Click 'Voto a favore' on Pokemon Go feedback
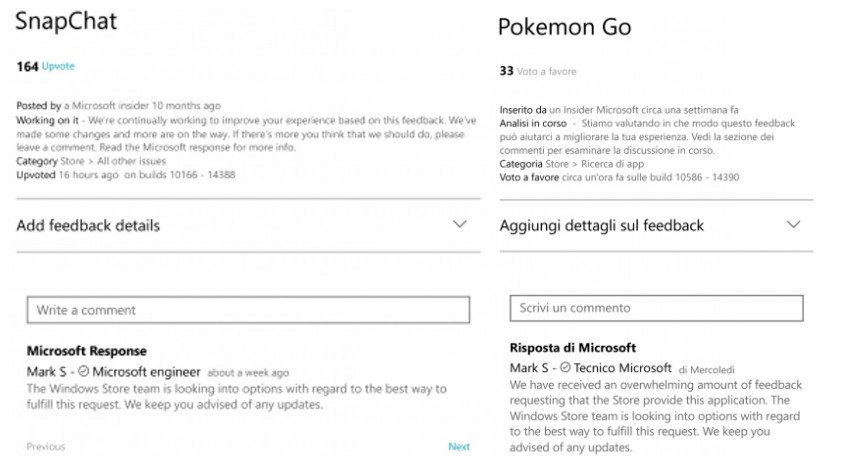 click(x=547, y=72)
